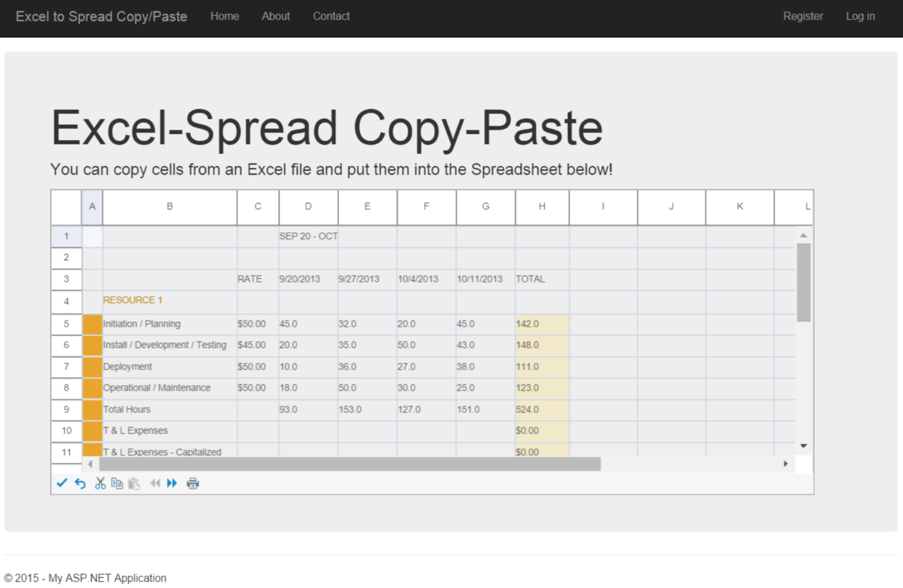
Task: Click the double left-arrow navigation icon
Action: click(155, 483)
